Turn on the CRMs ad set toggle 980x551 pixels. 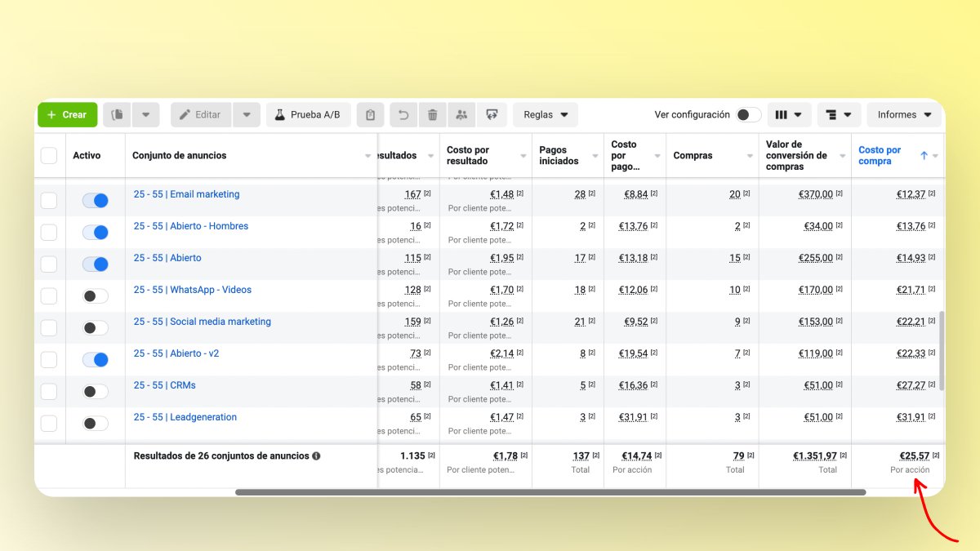[96, 392]
